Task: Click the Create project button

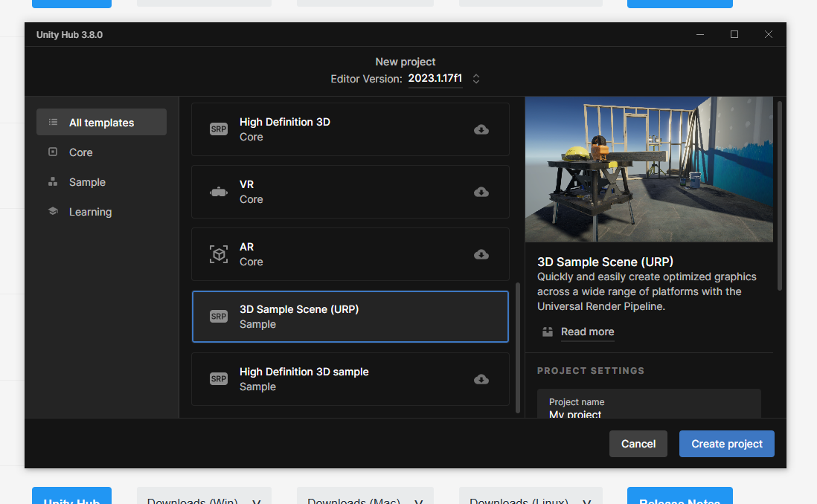Action: pos(727,444)
